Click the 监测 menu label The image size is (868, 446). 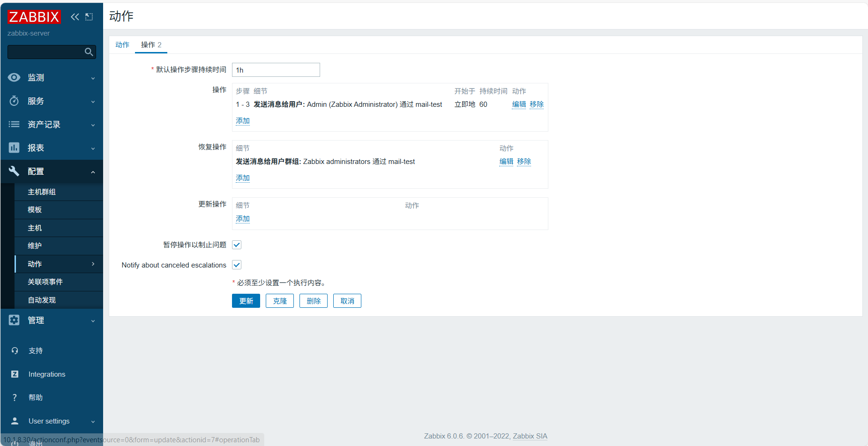coord(36,78)
